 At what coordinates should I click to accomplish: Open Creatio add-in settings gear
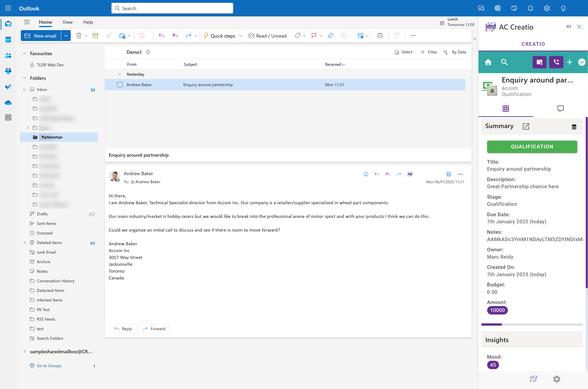pos(557,379)
